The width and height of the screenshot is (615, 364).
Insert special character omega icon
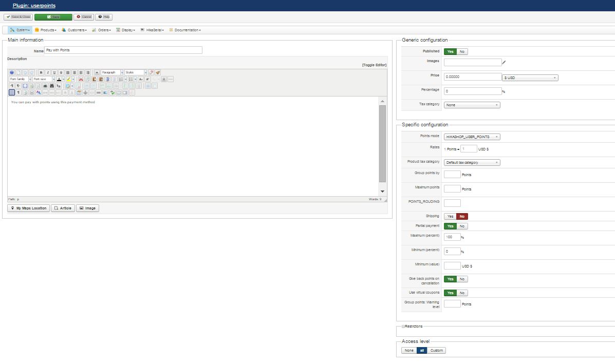[x=164, y=79]
